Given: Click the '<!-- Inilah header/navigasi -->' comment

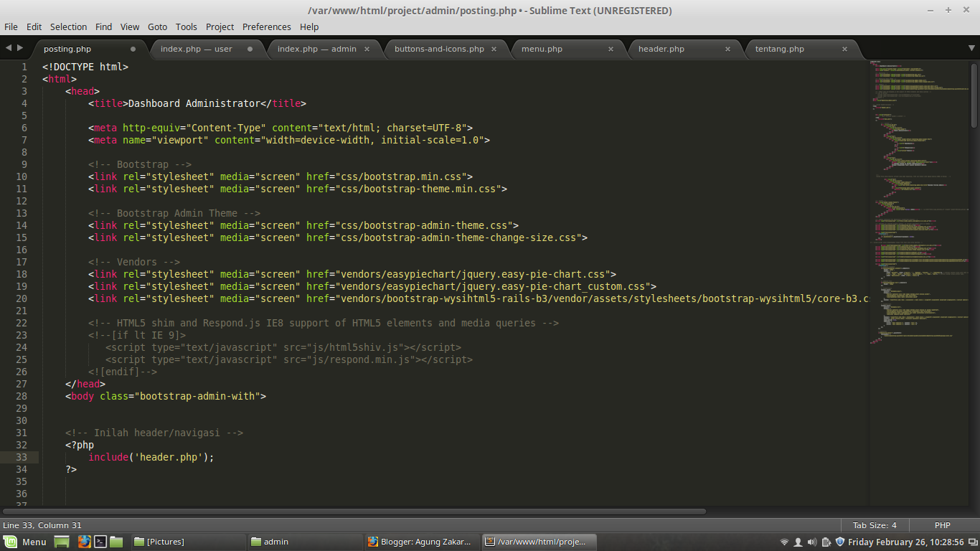Looking at the screenshot, I should (x=154, y=433).
